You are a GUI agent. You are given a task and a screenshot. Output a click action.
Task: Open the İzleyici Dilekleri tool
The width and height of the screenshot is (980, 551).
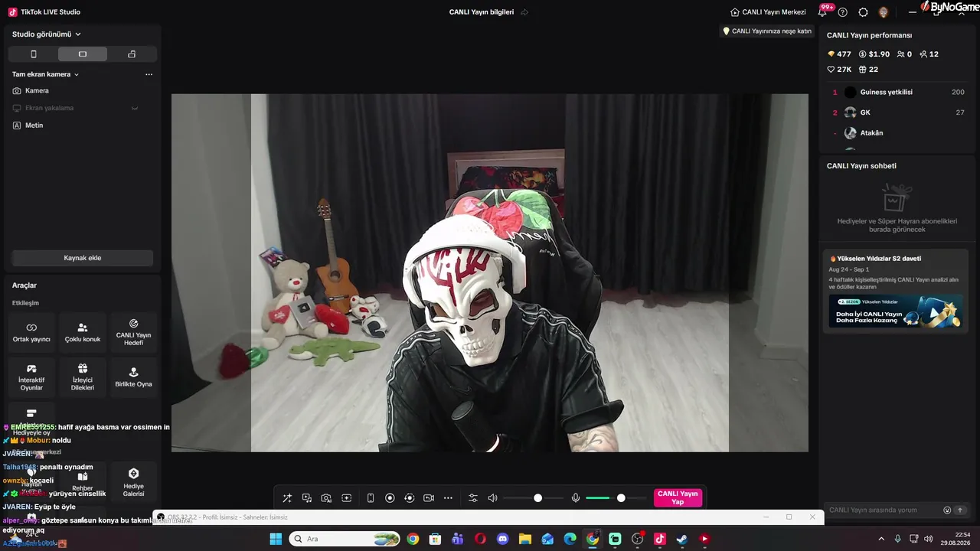(x=83, y=377)
